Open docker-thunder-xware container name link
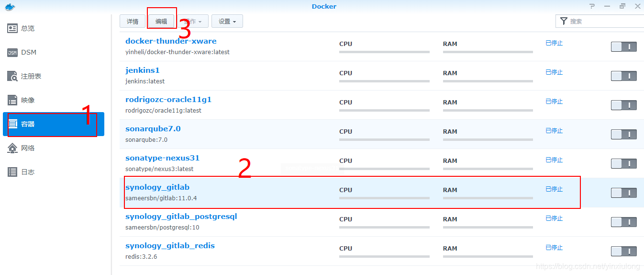The width and height of the screenshot is (644, 275). coord(171,41)
